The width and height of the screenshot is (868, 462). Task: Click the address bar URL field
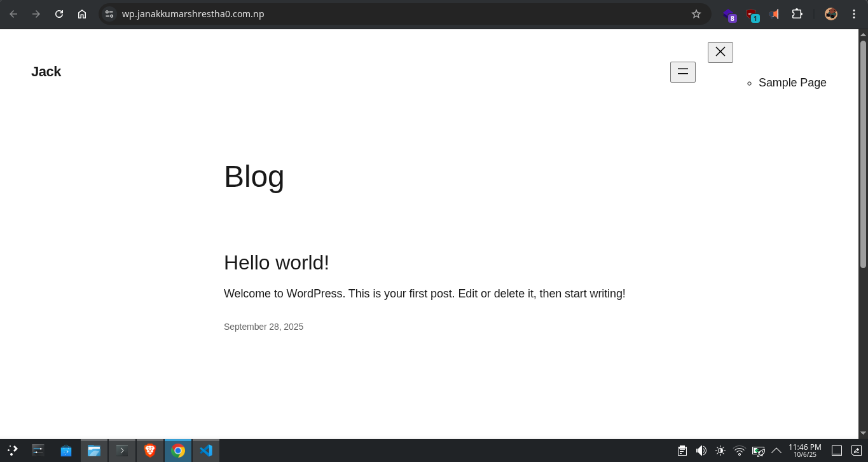382,14
